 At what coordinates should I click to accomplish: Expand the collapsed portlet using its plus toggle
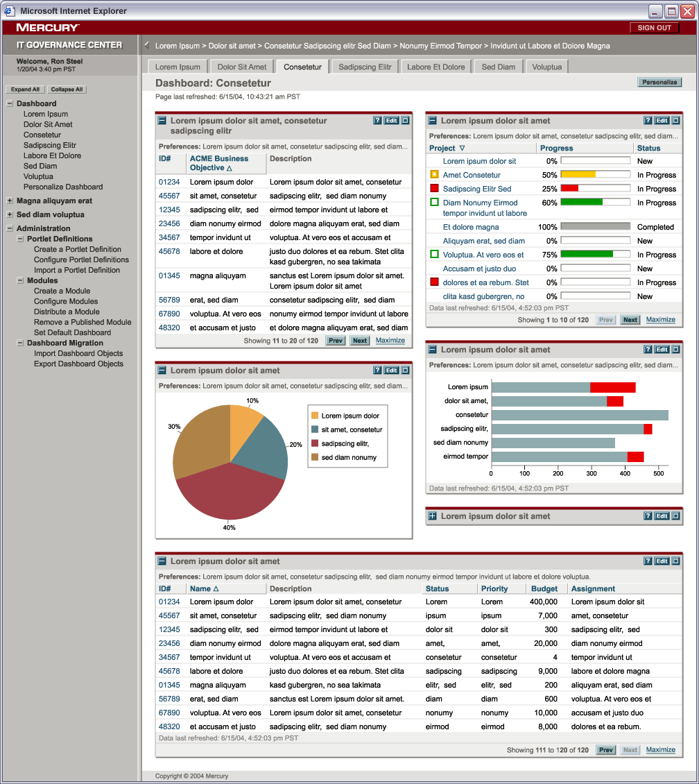click(432, 516)
